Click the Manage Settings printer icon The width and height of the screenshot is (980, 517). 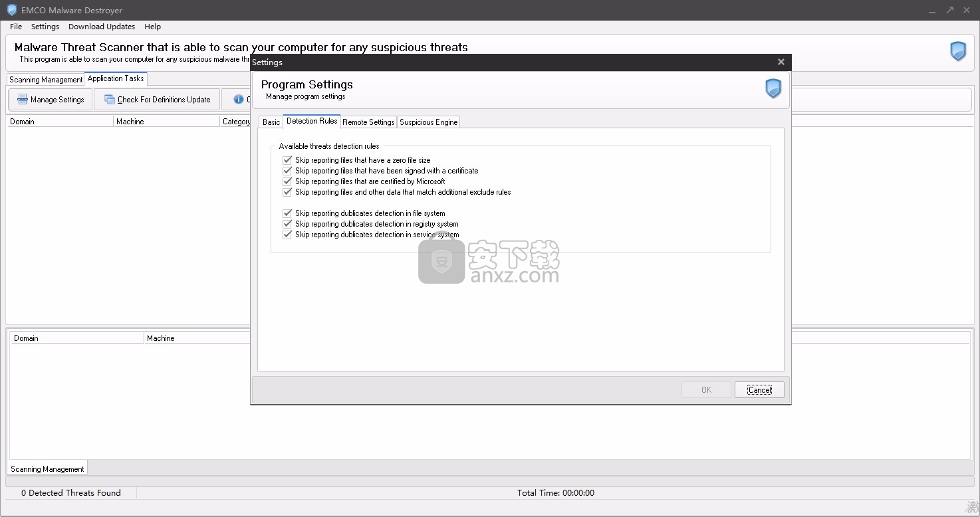point(23,100)
